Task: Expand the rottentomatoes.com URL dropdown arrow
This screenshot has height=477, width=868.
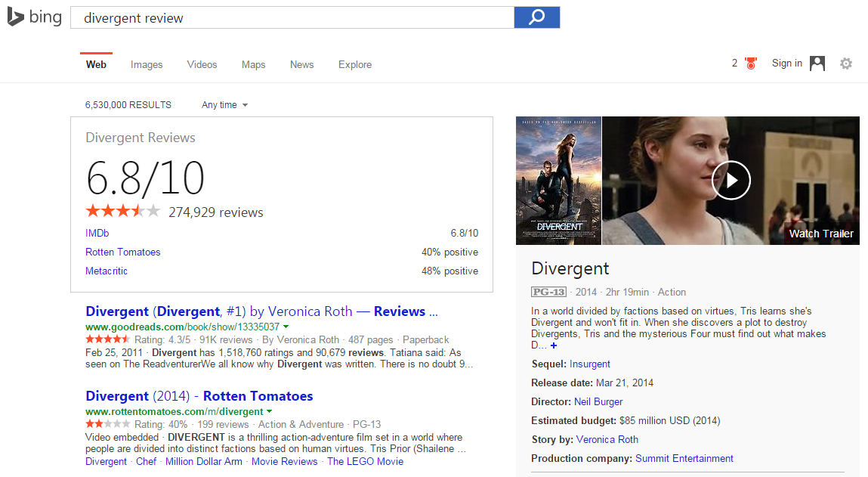Action: pyautogui.click(x=270, y=411)
